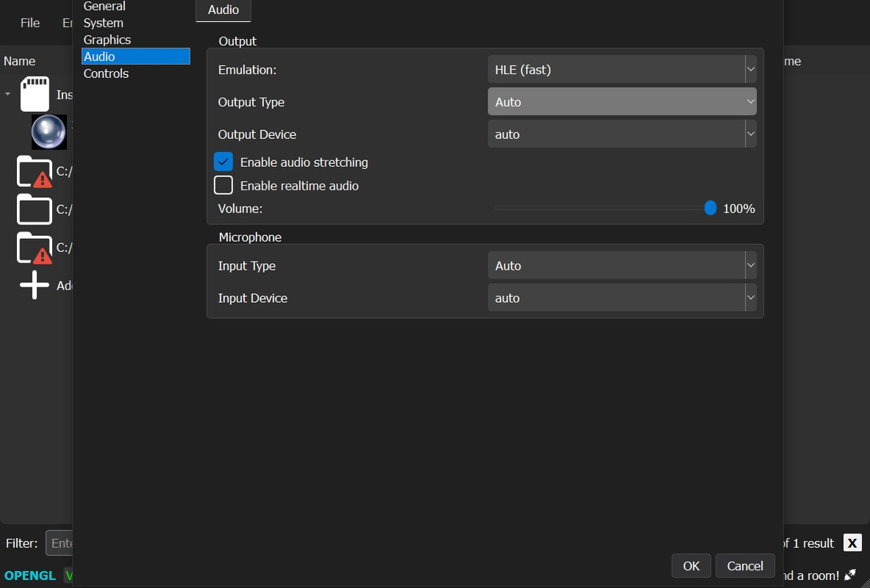
Task: Click the room connection status icon
Action: point(850,576)
